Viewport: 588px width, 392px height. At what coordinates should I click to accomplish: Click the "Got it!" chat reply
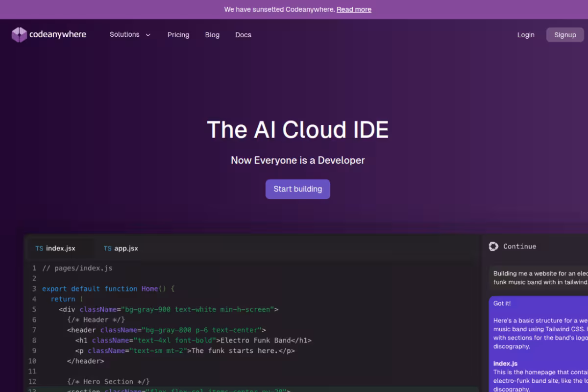point(502,303)
